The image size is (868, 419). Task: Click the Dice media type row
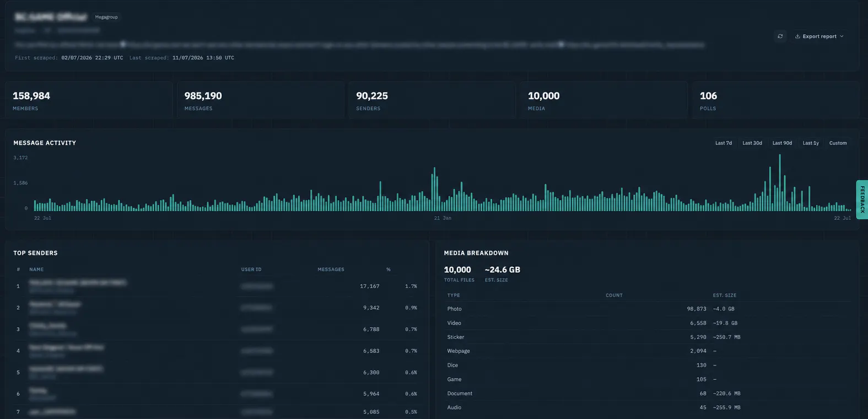pyautogui.click(x=648, y=365)
